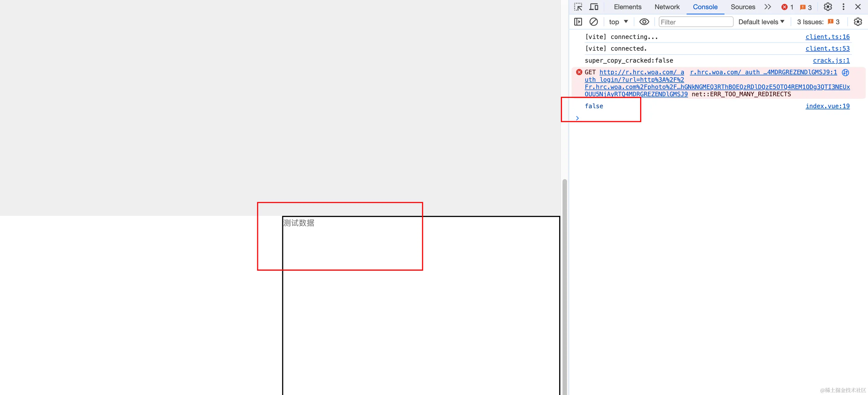Clear the console with the ban icon
The height and width of the screenshot is (395, 868).
pyautogui.click(x=593, y=22)
